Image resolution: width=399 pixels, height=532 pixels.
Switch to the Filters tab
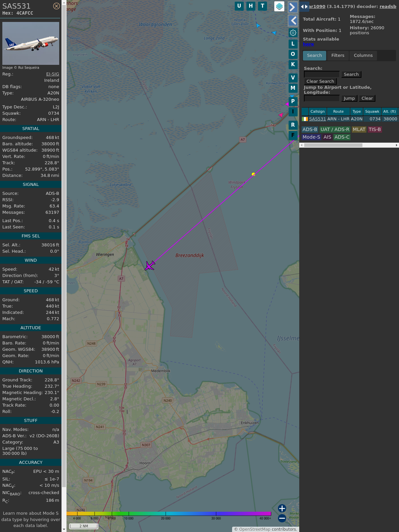point(338,56)
